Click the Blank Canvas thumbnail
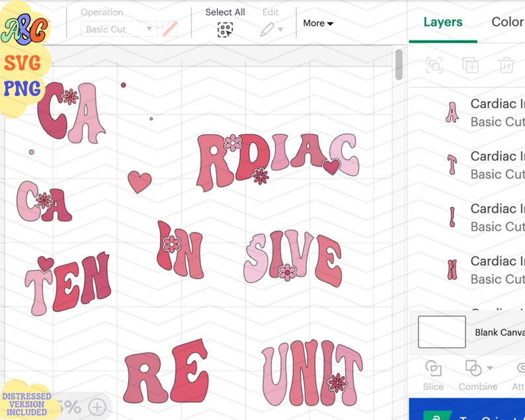The height and width of the screenshot is (420, 525). (x=442, y=332)
